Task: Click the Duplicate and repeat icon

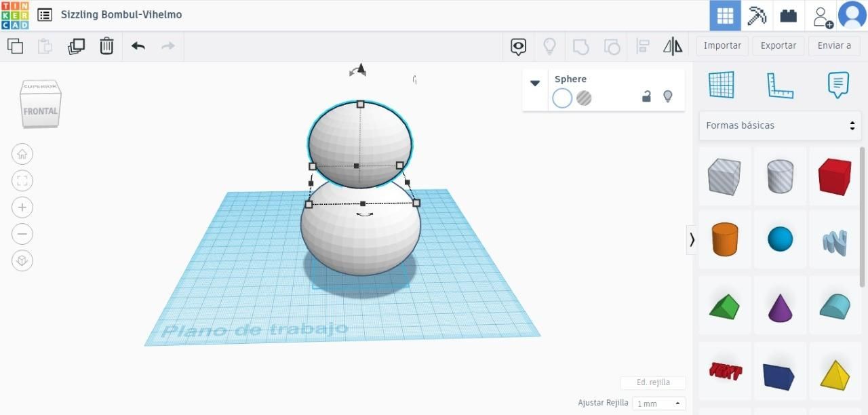Action: [76, 46]
